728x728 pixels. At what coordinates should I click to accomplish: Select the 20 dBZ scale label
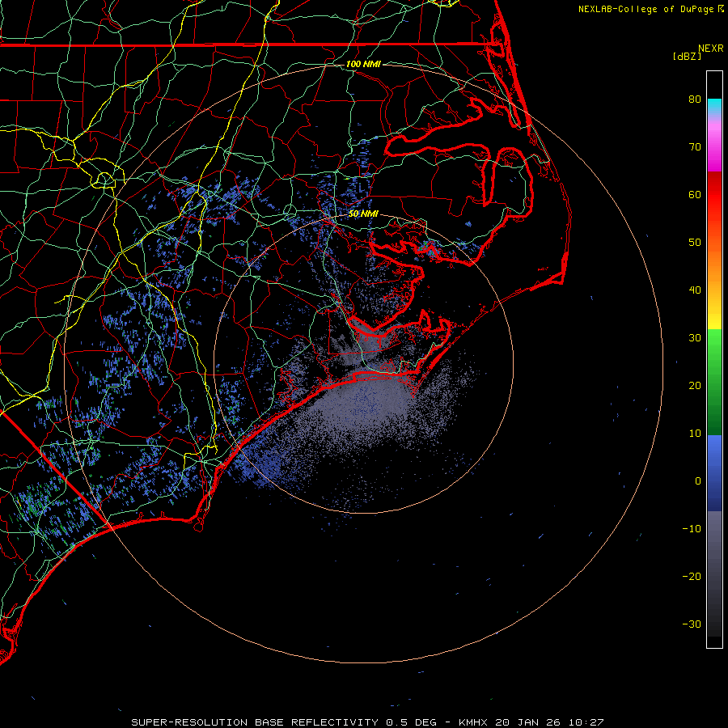(x=695, y=386)
